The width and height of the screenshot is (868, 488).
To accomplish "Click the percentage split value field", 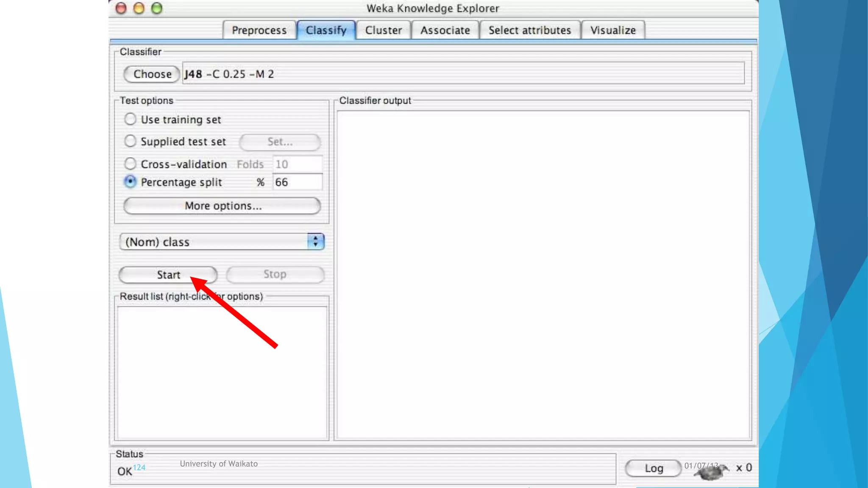I will coord(297,182).
